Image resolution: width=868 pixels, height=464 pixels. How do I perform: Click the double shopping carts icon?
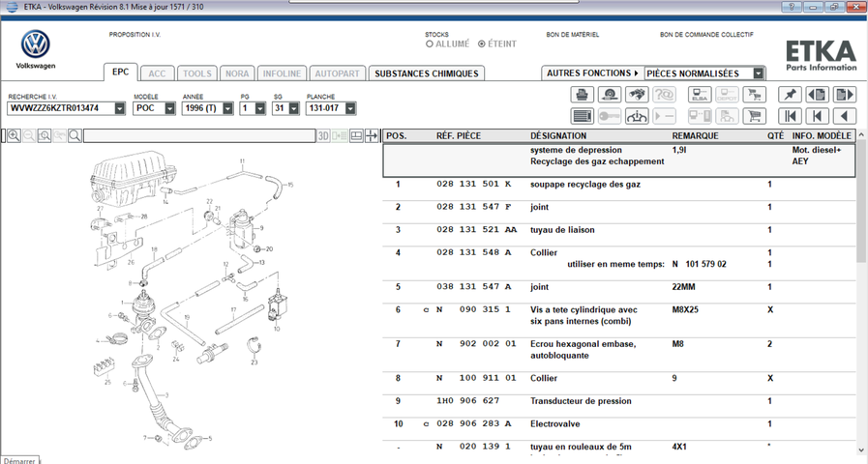point(754,95)
